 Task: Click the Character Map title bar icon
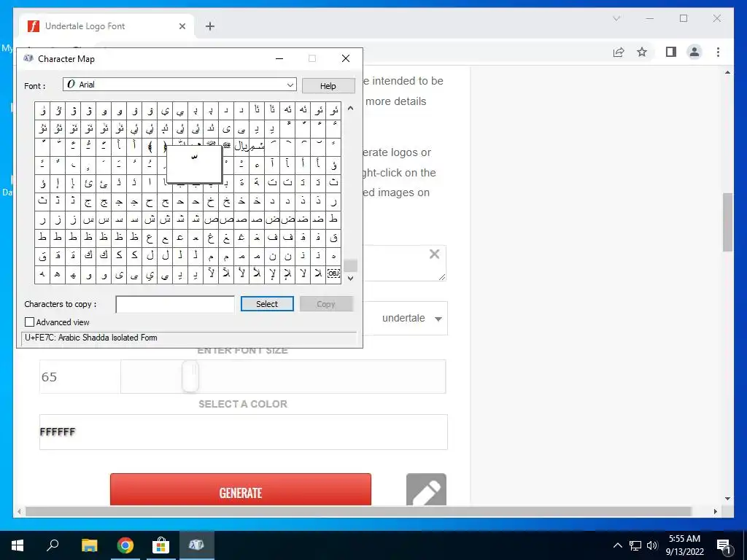click(28, 58)
